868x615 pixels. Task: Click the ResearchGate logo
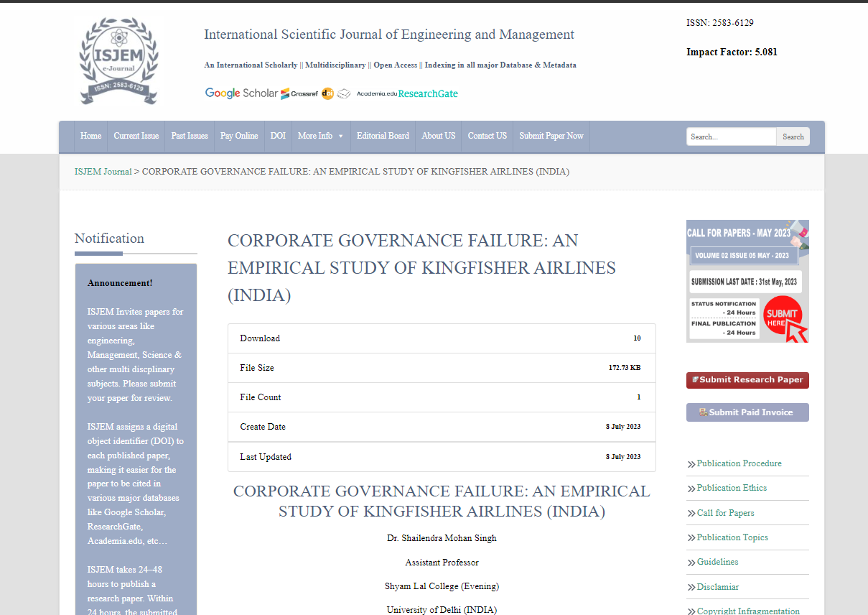(428, 93)
